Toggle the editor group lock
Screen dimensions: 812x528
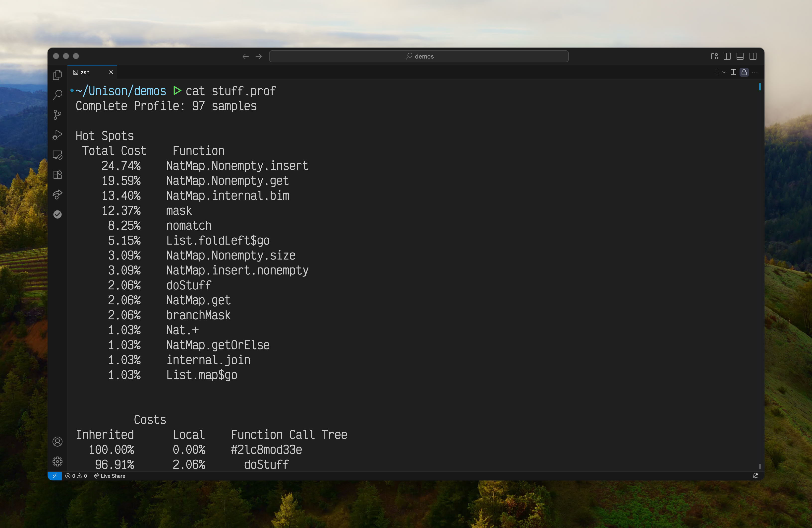tap(744, 72)
